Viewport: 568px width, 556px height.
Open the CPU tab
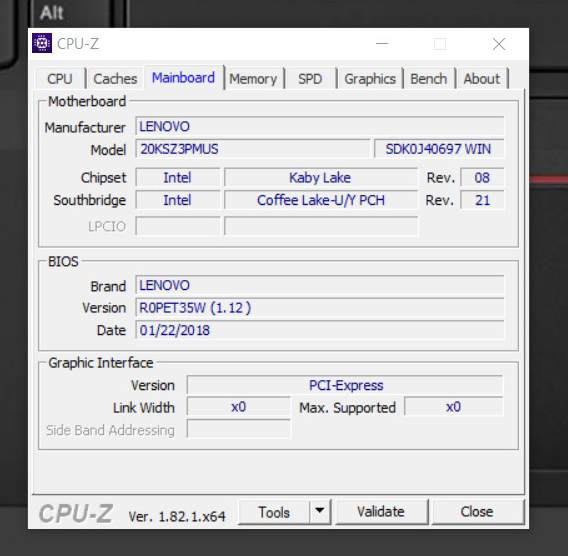[60, 79]
